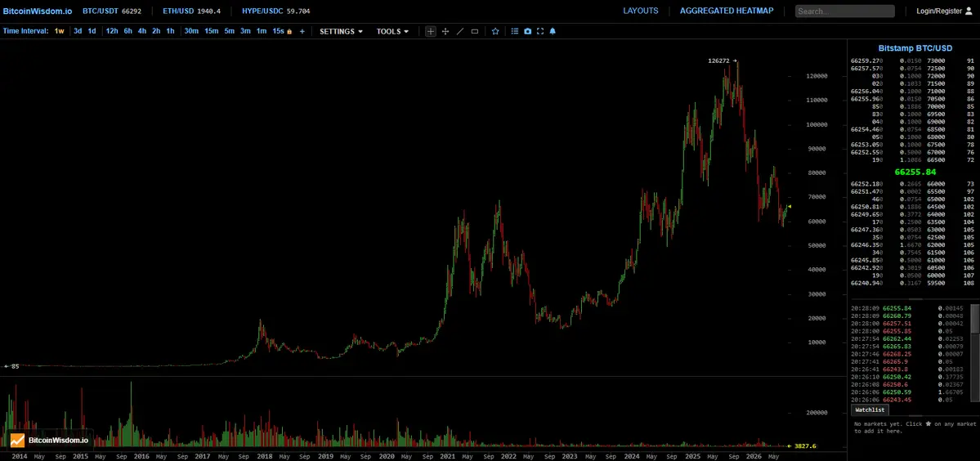Switch to 12h time interval

click(x=112, y=31)
